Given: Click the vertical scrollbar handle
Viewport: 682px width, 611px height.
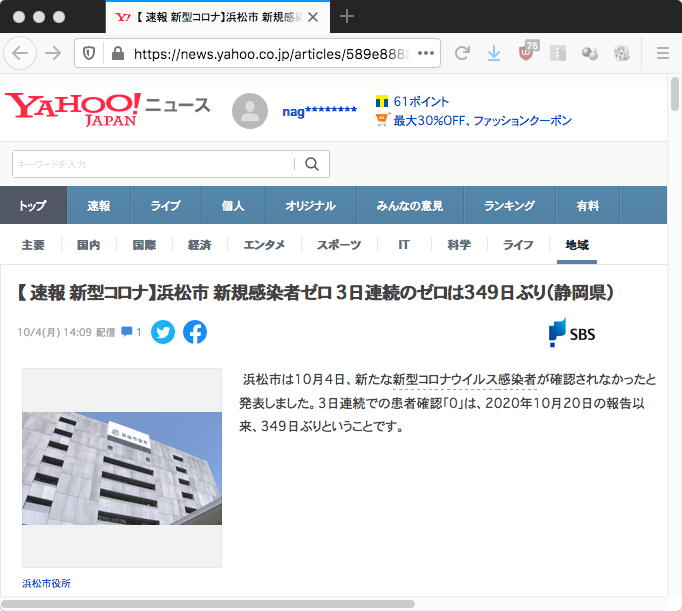Looking at the screenshot, I should [675, 94].
